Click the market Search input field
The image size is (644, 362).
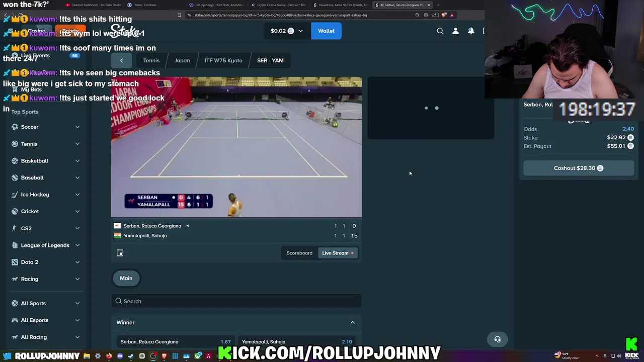point(236,301)
